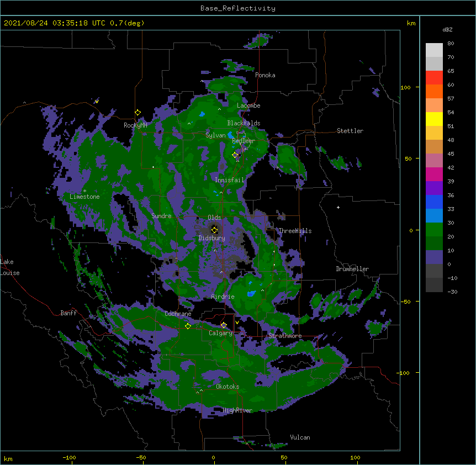The image size is (476, 465).
Task: Click the yellow diamond marker below Cochrane label
Action: pyautogui.click(x=188, y=326)
